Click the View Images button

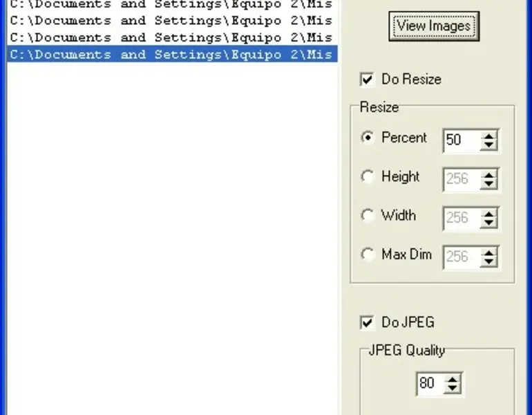(434, 26)
